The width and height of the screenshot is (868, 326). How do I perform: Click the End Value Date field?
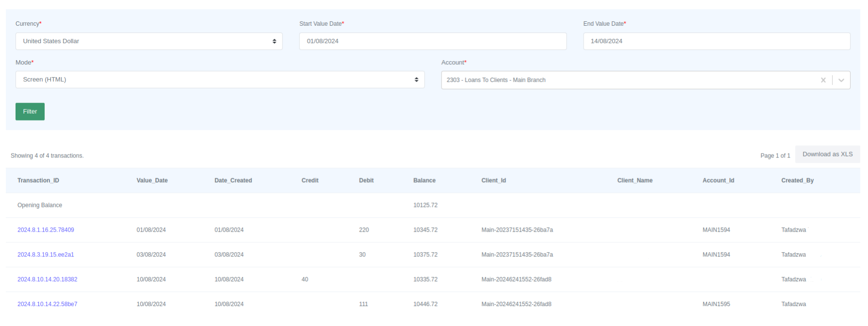tap(716, 41)
